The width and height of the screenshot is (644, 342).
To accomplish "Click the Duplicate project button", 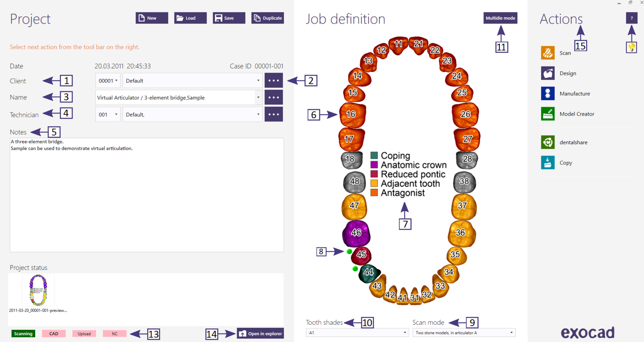I will (267, 18).
